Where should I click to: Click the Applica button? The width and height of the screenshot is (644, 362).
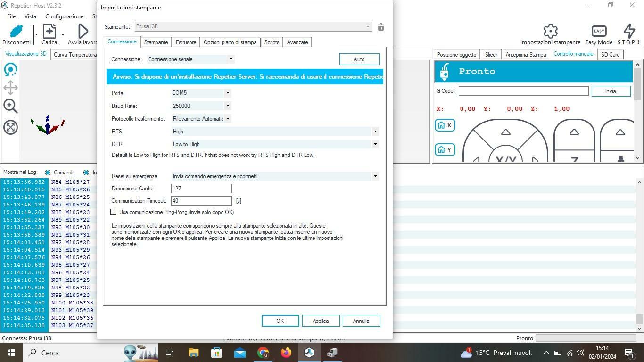pos(321,321)
